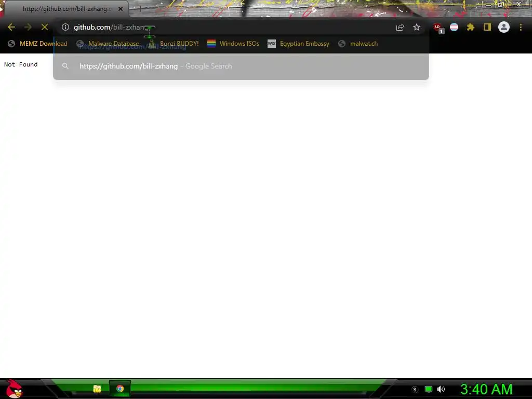Image resolution: width=532 pixels, height=399 pixels.
Task: Go back to the previous page
Action: [x=11, y=27]
